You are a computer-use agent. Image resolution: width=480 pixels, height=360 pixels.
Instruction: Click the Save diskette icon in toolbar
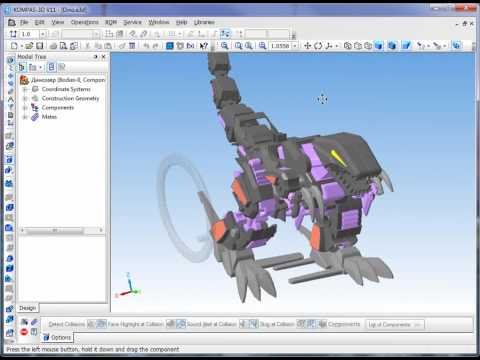[40, 46]
